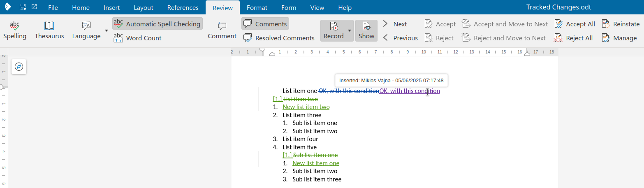Screen dimensions: 644x188
Task: Click the save icon in title bar
Action: [23, 7]
